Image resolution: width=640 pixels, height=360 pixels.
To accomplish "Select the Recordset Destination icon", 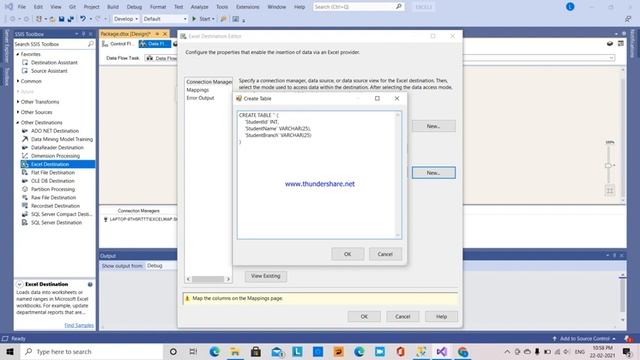I will click(25, 206).
